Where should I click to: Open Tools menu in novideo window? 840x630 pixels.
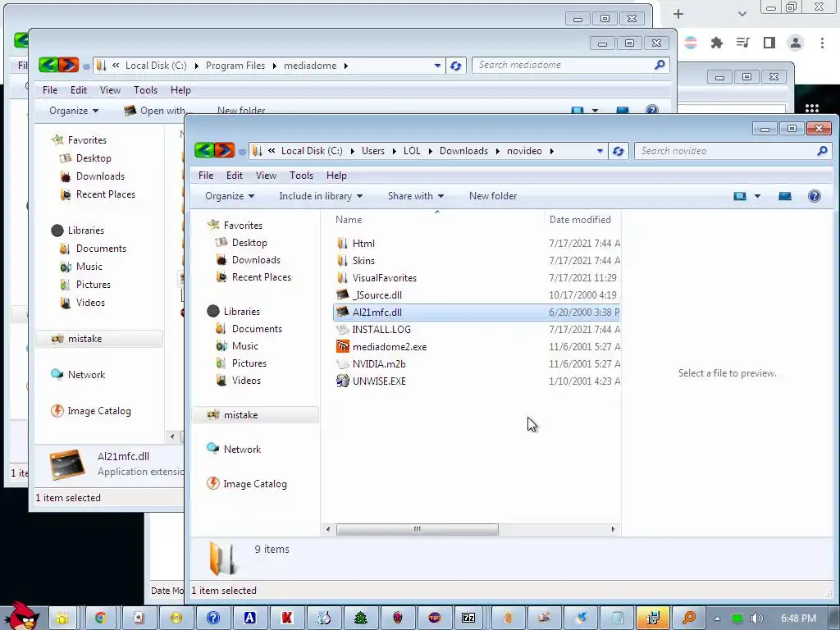[301, 176]
